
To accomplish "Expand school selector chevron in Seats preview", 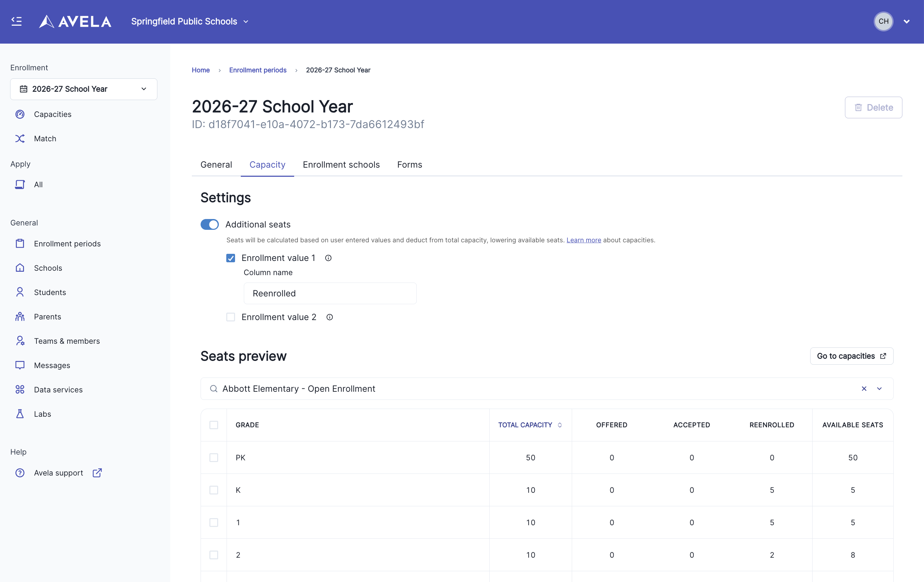I will (879, 389).
